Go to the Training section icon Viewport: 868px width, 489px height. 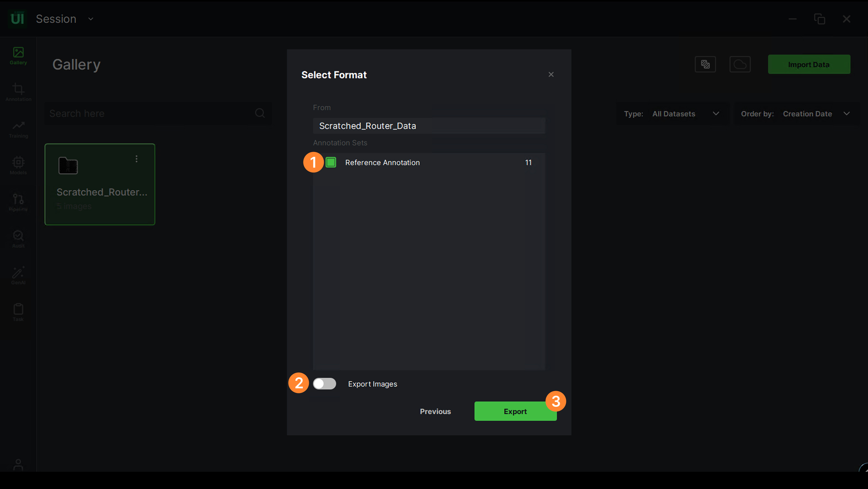(18, 129)
